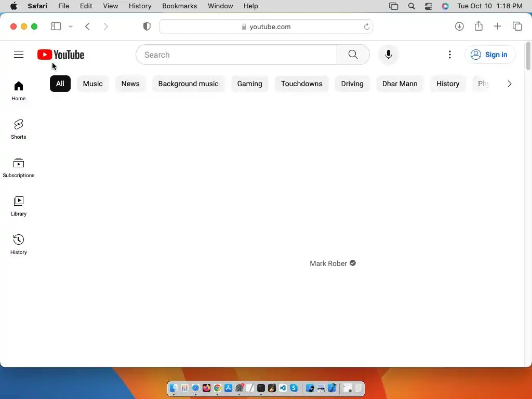
Task: Click the Sign in button
Action: click(x=489, y=55)
